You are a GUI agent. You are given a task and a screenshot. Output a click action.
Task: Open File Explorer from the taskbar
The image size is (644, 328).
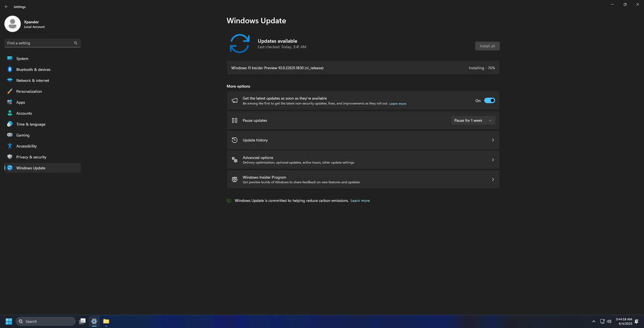click(106, 321)
